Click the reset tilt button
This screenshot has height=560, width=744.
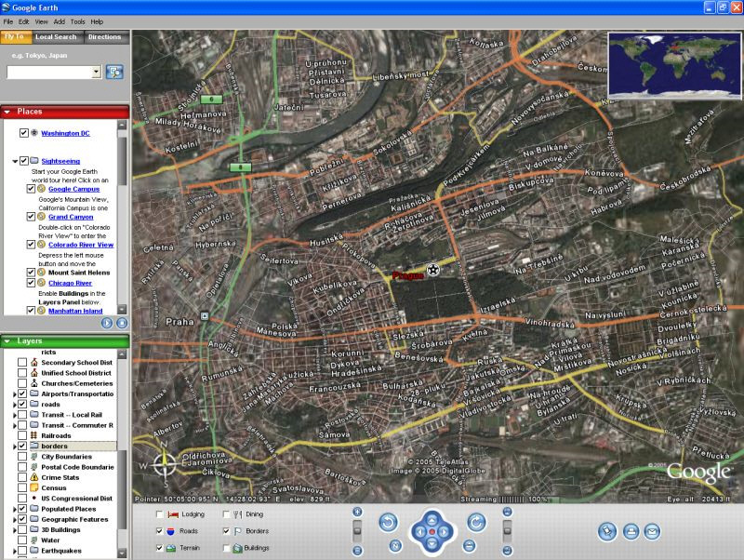click(x=470, y=546)
